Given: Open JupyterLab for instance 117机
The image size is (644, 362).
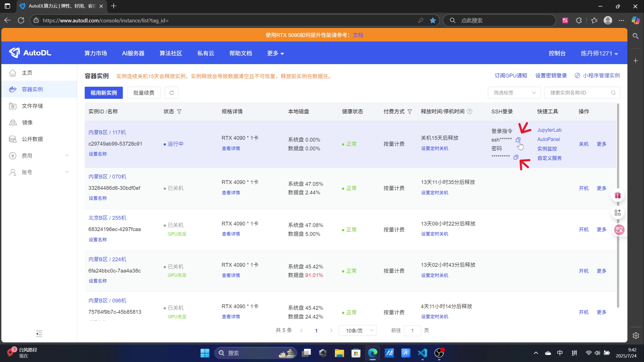Looking at the screenshot, I should (549, 130).
